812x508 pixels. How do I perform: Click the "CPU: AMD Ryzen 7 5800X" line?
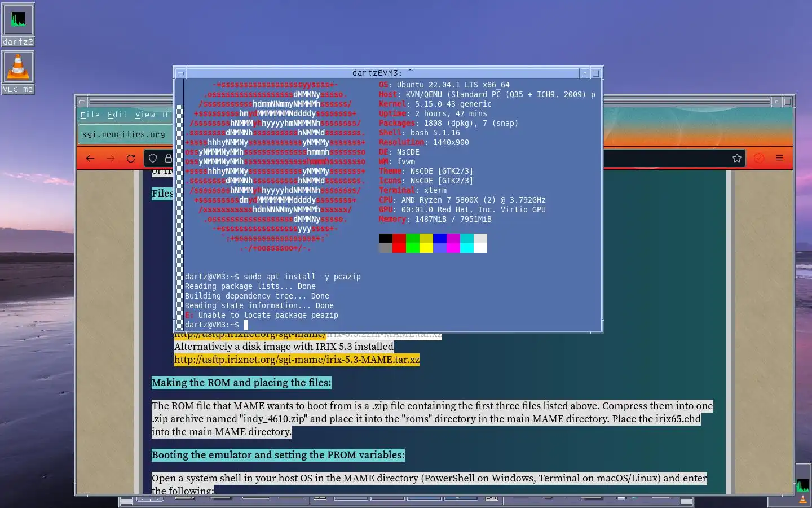(462, 200)
